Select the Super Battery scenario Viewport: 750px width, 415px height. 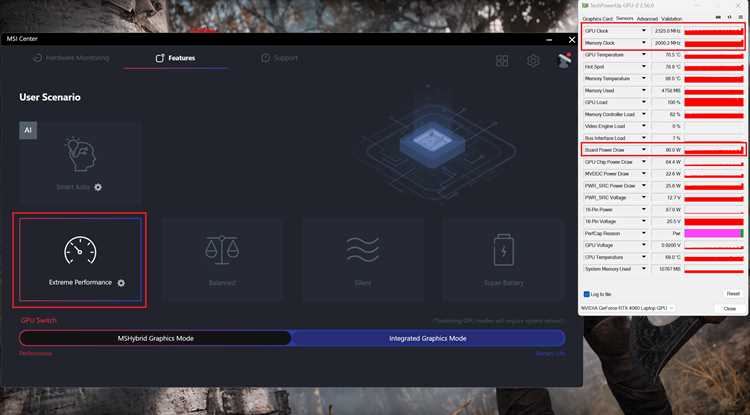pos(503,260)
